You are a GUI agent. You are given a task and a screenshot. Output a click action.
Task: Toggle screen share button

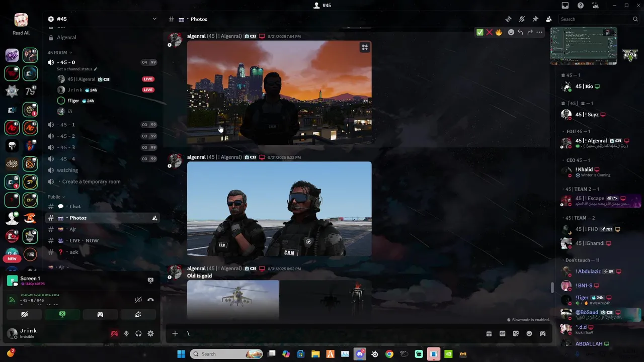[x=62, y=315]
